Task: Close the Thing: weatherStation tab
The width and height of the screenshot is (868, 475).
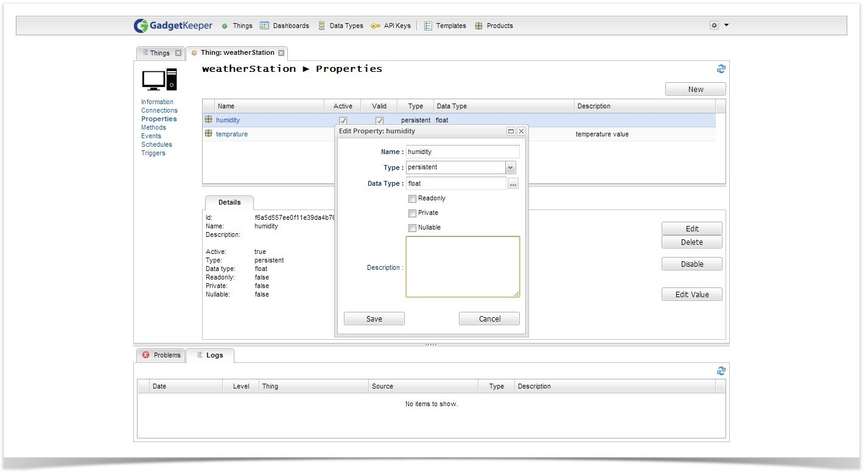Action: click(x=281, y=53)
